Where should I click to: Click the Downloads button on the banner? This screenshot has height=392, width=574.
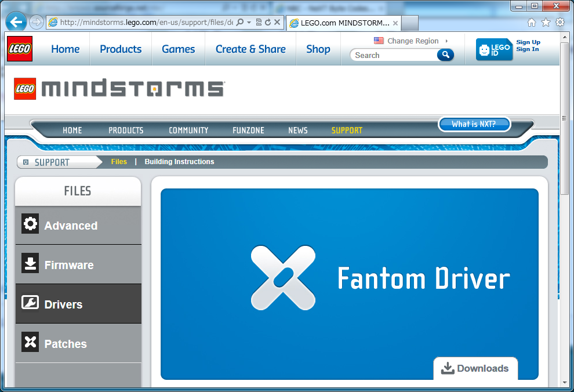point(475,368)
